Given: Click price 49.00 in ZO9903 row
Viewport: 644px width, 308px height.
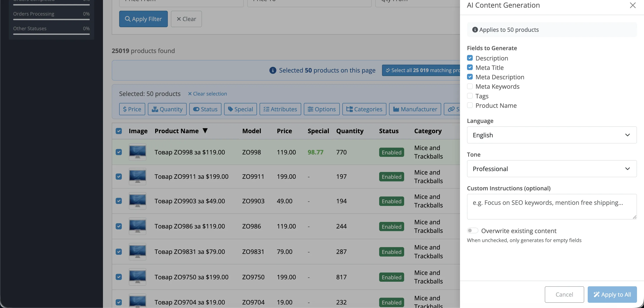Looking at the screenshot, I should 285,201.
